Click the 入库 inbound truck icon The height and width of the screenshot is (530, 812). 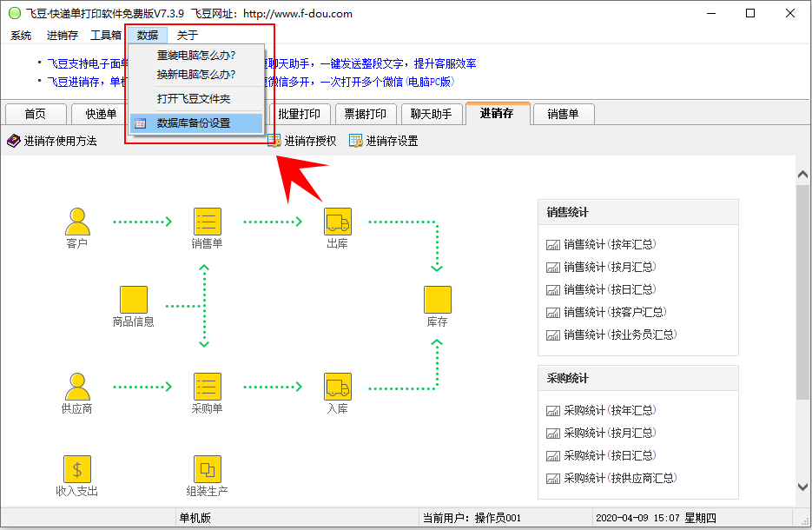(338, 387)
